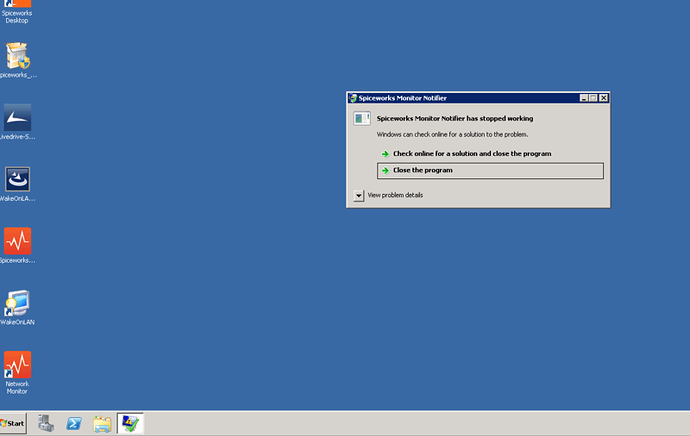Click the stopped working heading text

[x=455, y=118]
